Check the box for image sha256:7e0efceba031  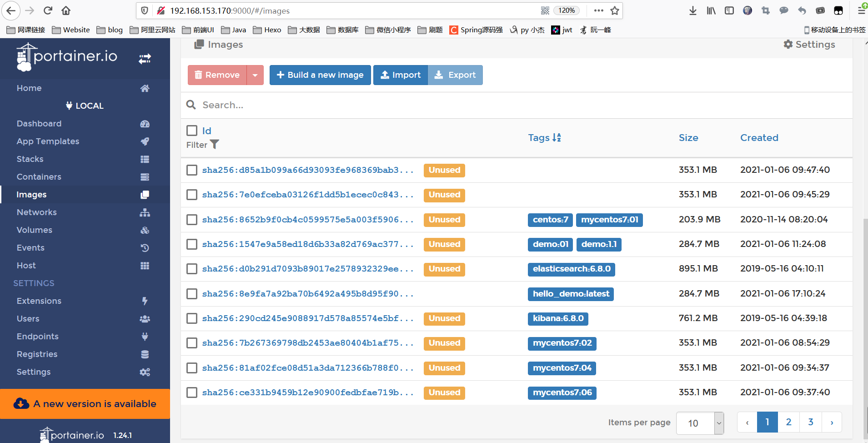coord(192,195)
